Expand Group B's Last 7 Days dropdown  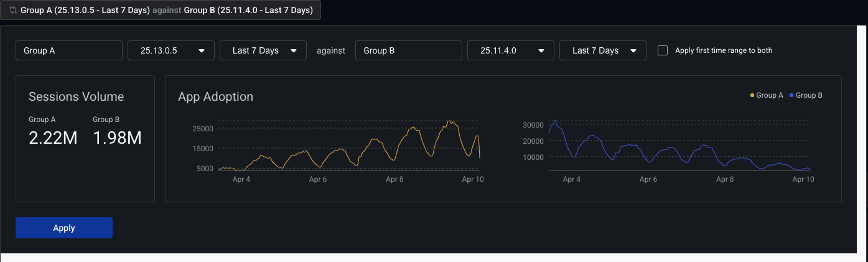[602, 50]
